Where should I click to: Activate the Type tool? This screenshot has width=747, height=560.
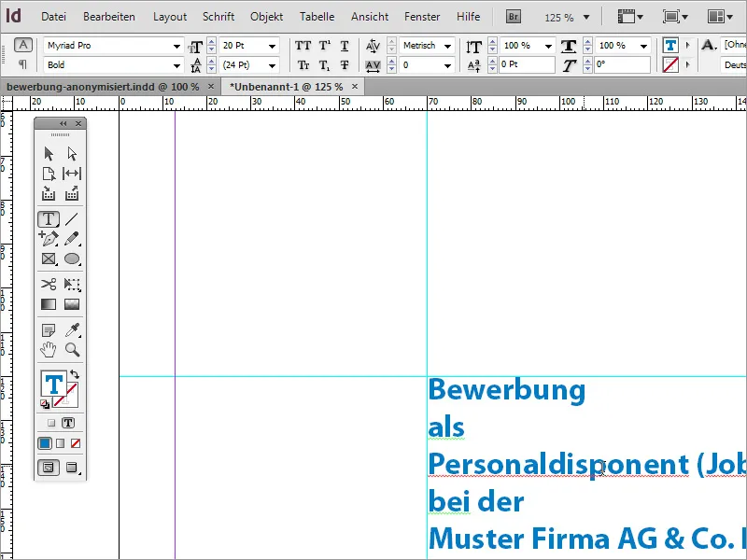click(x=49, y=219)
